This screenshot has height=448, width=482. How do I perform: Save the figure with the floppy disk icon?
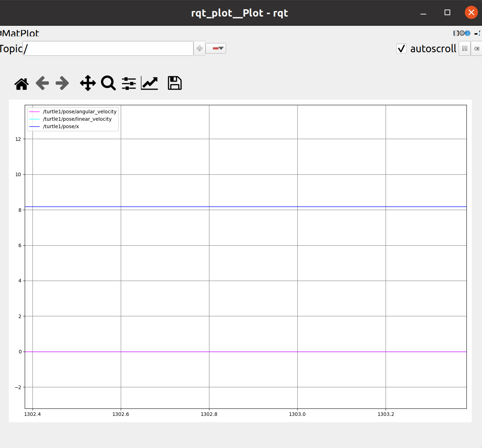tap(175, 83)
